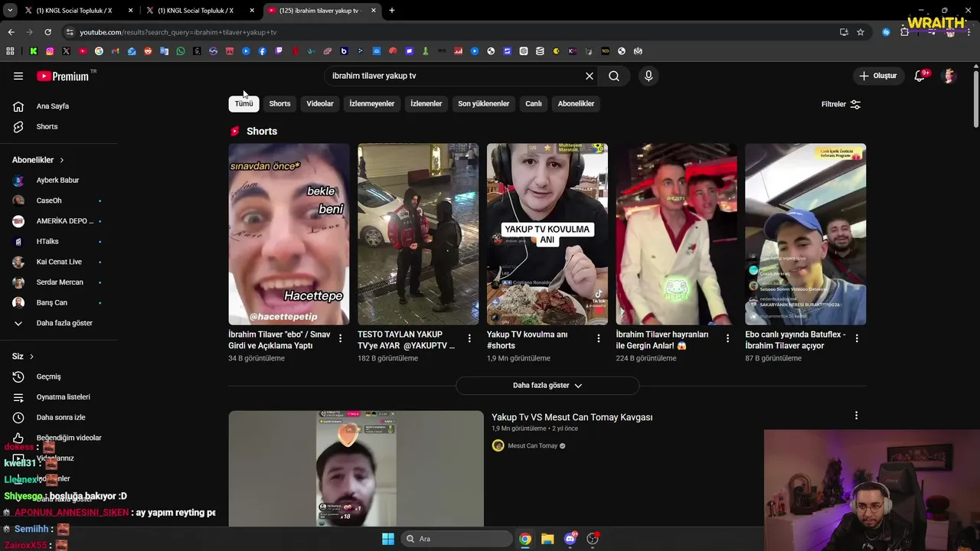Select the İzlenmeyenler filter chip
The height and width of the screenshot is (551, 980).
click(x=372, y=103)
